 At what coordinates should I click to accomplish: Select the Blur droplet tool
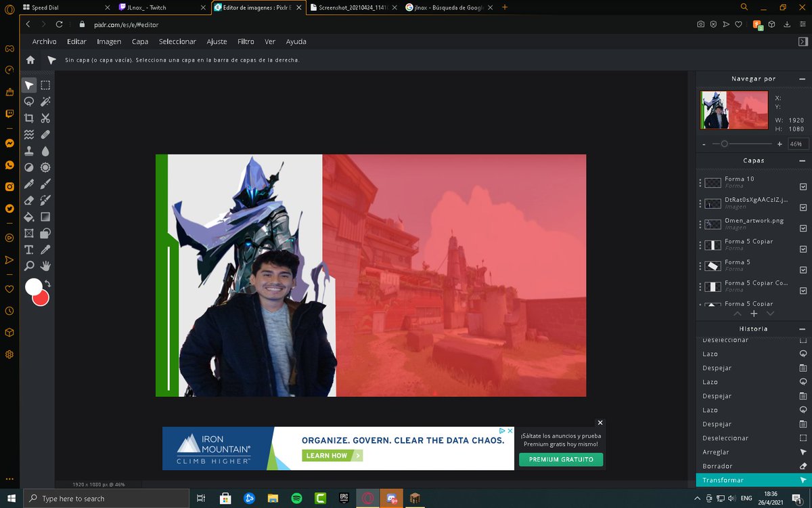[x=45, y=151]
